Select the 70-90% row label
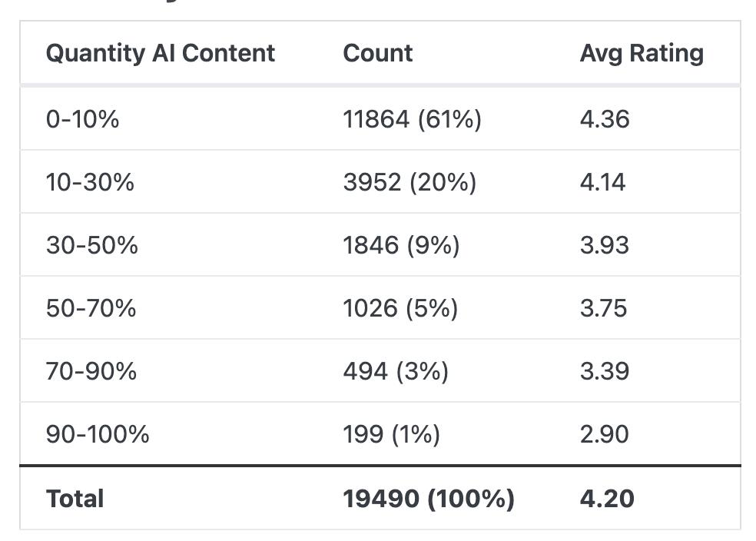Screen dimensions: 756x541 click(91, 371)
